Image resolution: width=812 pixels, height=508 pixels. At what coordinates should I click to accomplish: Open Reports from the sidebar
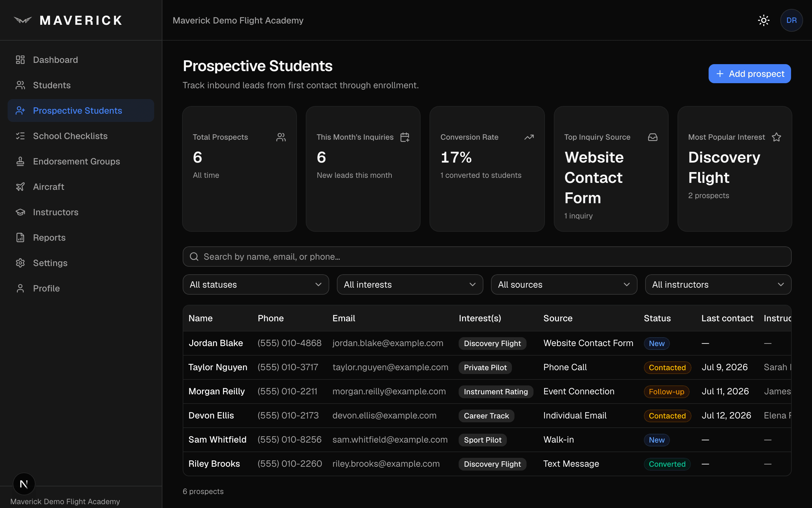point(81,237)
